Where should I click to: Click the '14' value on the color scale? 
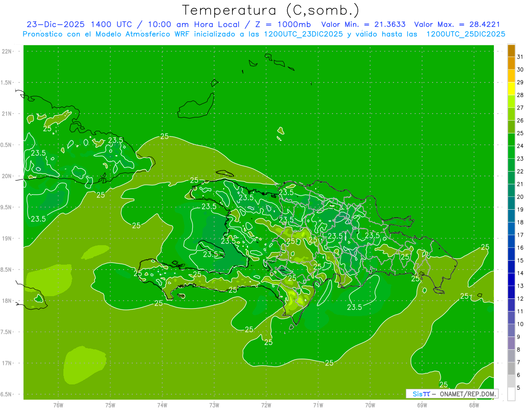point(520,274)
